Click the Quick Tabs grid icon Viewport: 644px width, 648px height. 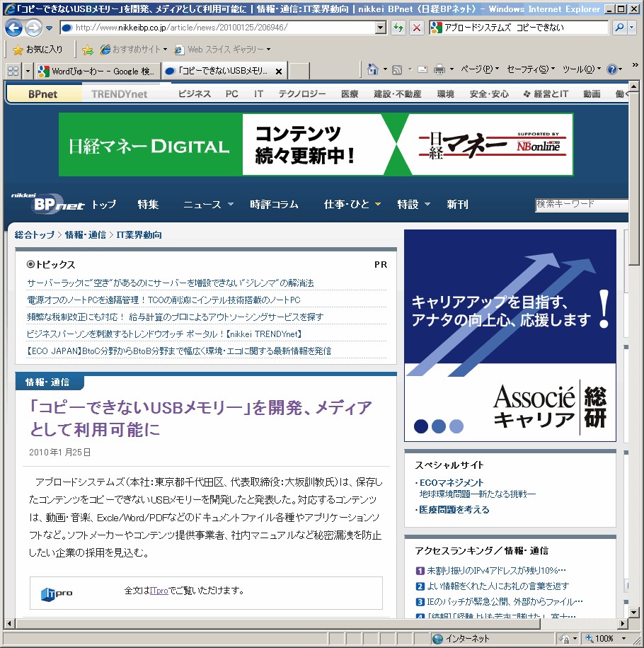tap(13, 71)
